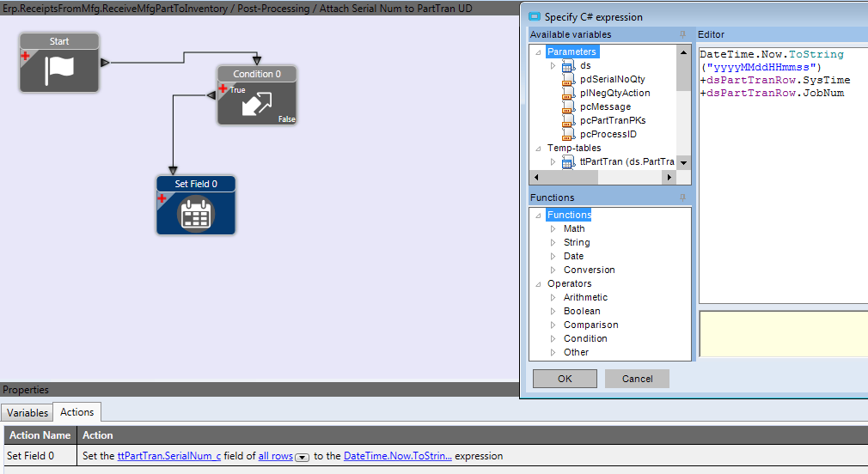Expand the ds variable node

click(x=553, y=66)
